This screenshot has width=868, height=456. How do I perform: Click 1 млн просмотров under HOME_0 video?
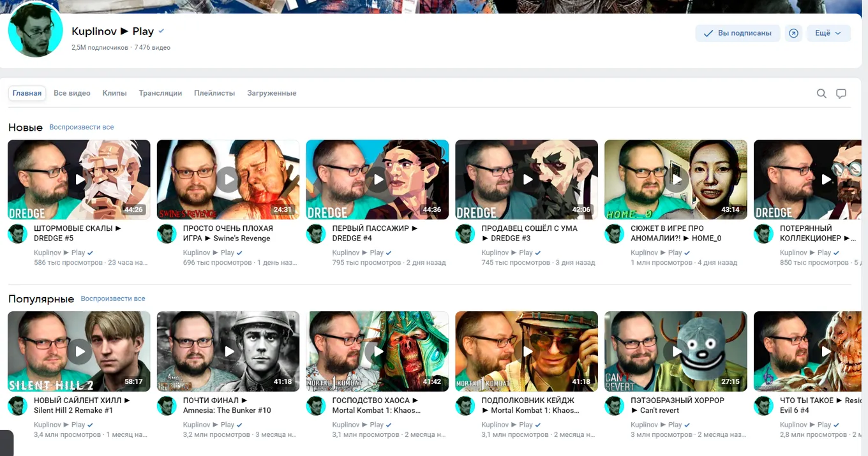click(x=661, y=263)
